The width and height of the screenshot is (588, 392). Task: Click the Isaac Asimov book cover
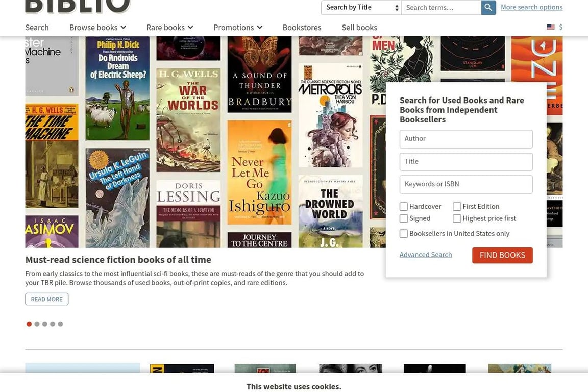tap(52, 231)
